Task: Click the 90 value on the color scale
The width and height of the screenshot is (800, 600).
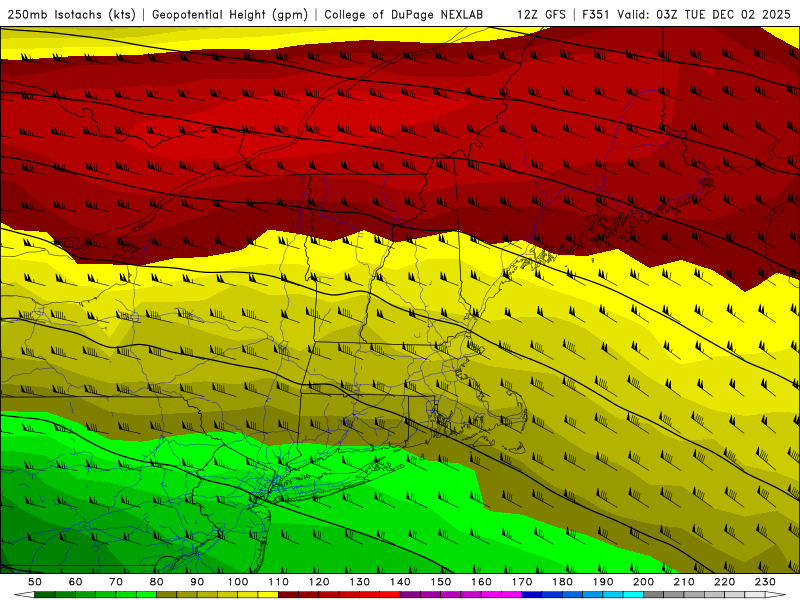Action: coord(197,582)
